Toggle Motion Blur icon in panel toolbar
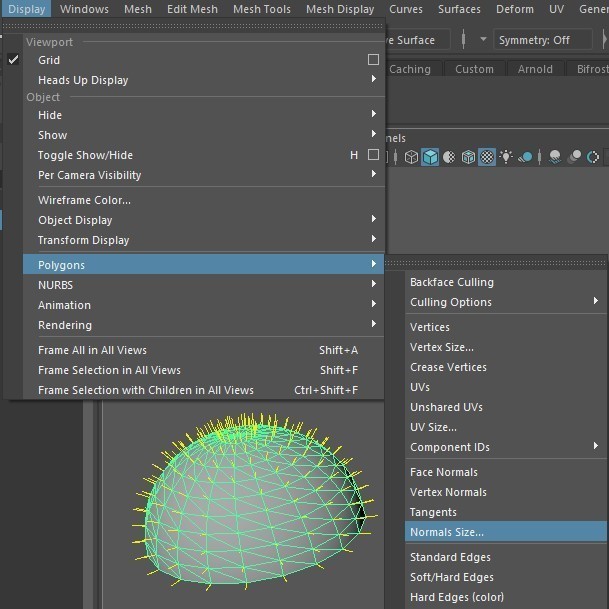This screenshot has height=609, width=609. click(x=575, y=157)
